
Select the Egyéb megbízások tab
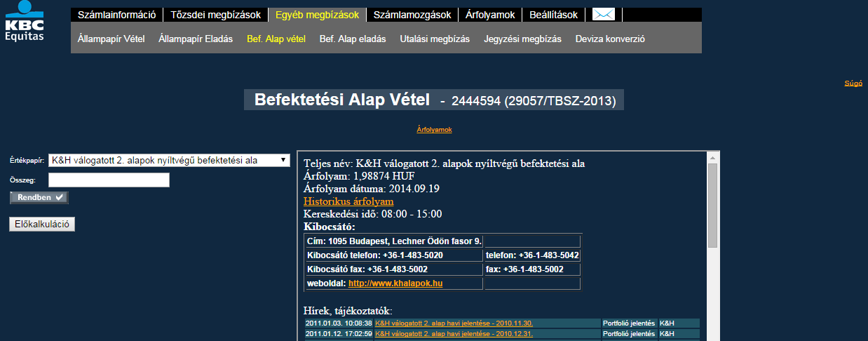click(317, 15)
